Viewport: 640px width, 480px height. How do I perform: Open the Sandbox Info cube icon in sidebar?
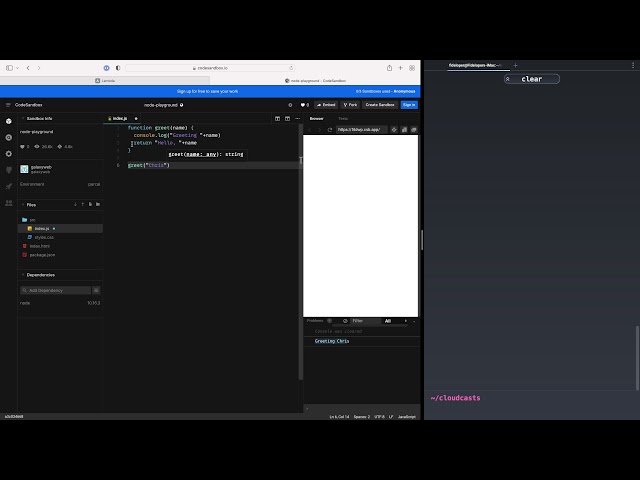click(9, 121)
